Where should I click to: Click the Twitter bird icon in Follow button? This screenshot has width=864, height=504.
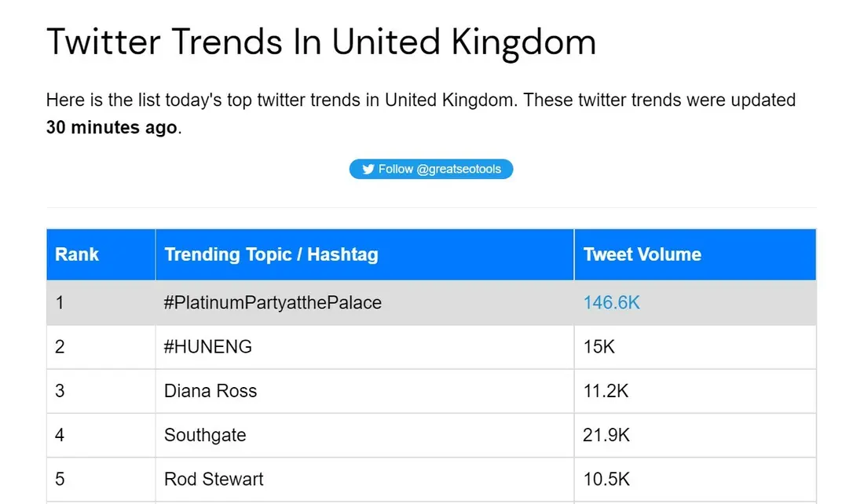pos(368,169)
